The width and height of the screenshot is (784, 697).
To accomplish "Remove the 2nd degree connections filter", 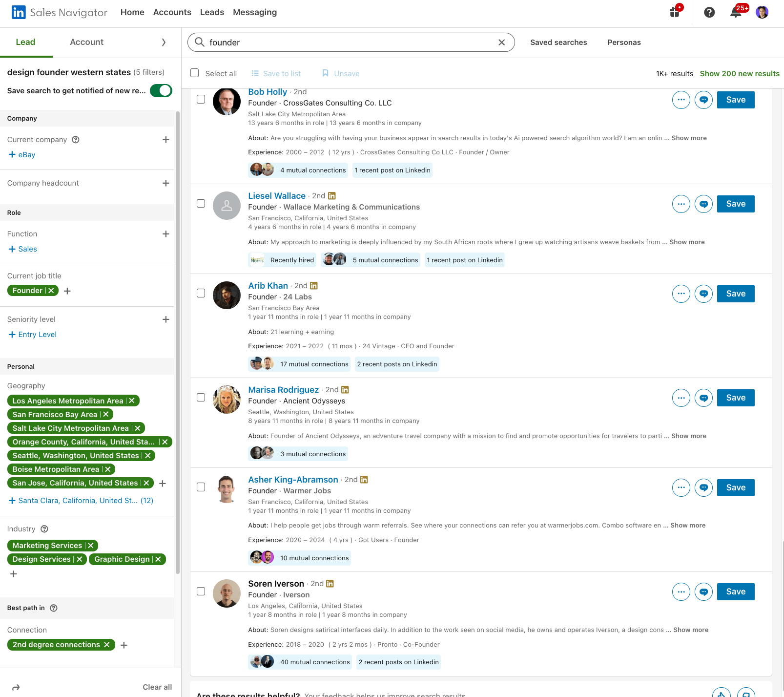I will pyautogui.click(x=107, y=645).
